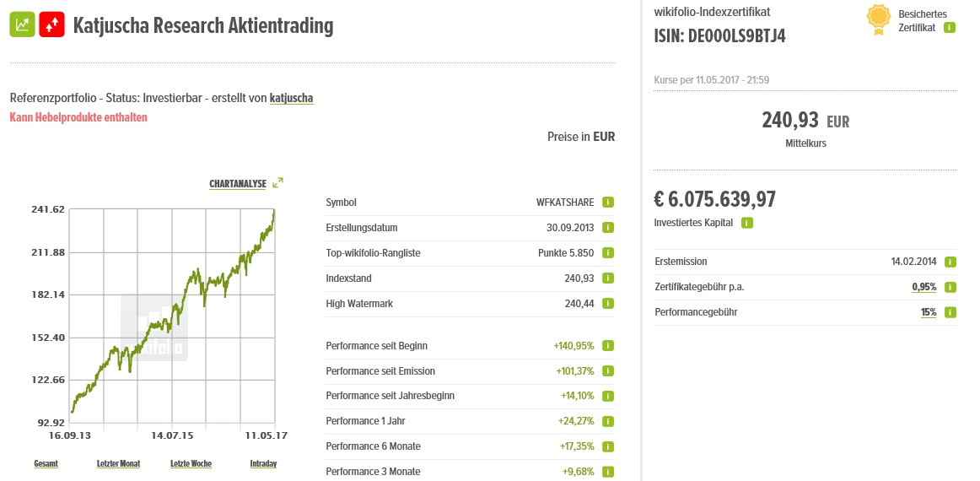
Task: Click info icon next to Besichertes Zertifikat
Action: click(x=950, y=28)
